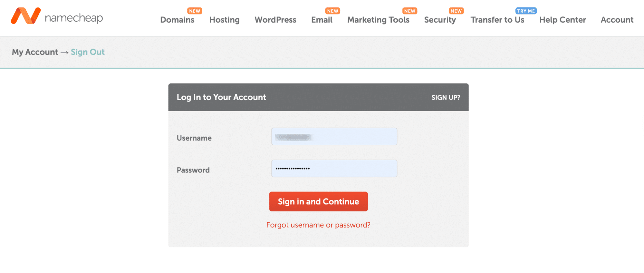Focus the Password input field
The width and height of the screenshot is (644, 273).
334,169
